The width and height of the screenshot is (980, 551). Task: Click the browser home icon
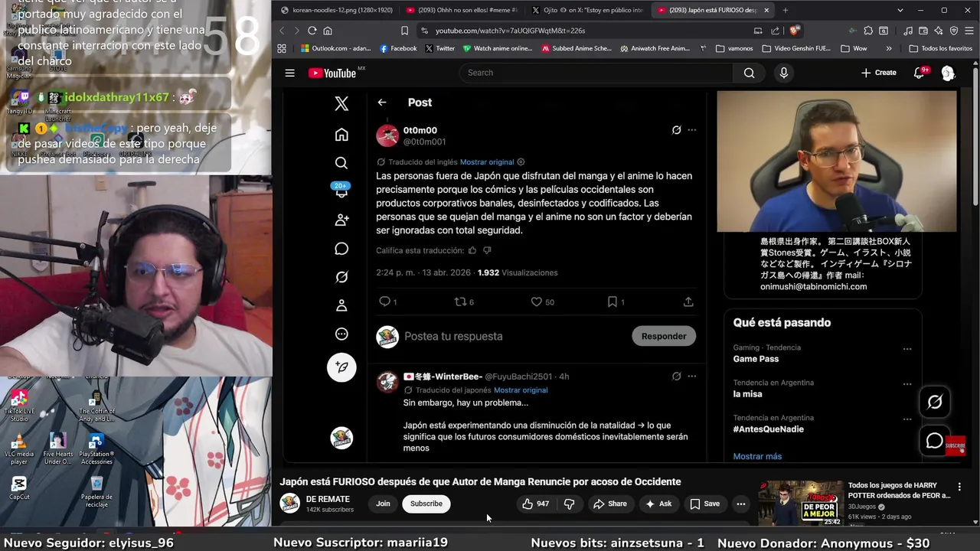pyautogui.click(x=328, y=31)
